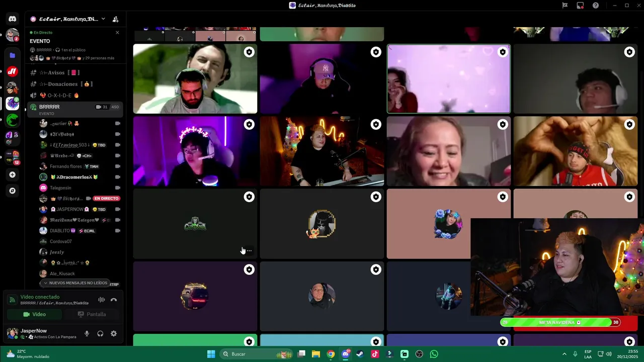Image resolution: width=644 pixels, height=362 pixels.
Task: Focus the Pablo Escobar background video tile
Action: click(195, 78)
